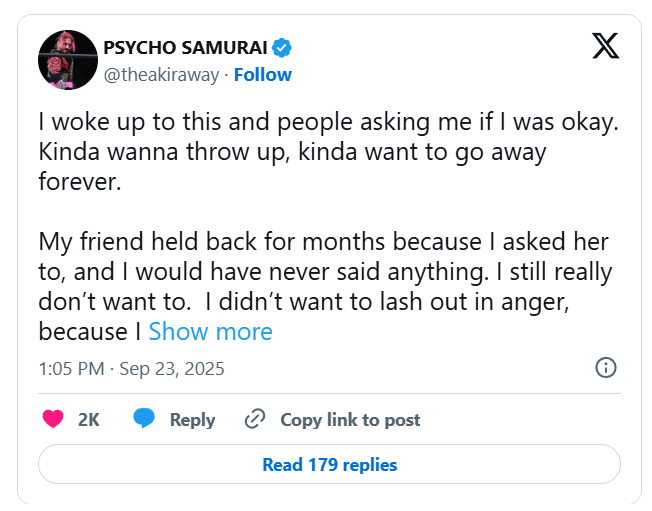652x511 pixels.
Task: Select Copy link to post text
Action: click(350, 420)
